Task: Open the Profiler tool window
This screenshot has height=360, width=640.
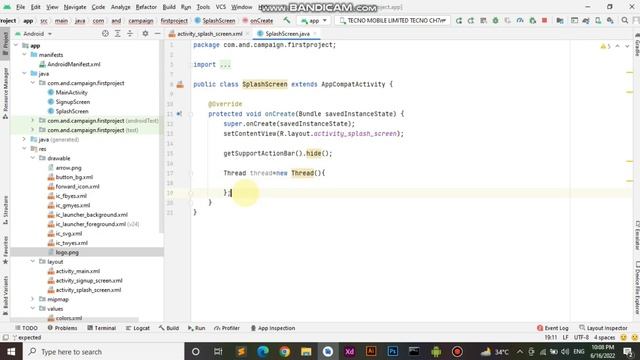Action: pos(227,328)
